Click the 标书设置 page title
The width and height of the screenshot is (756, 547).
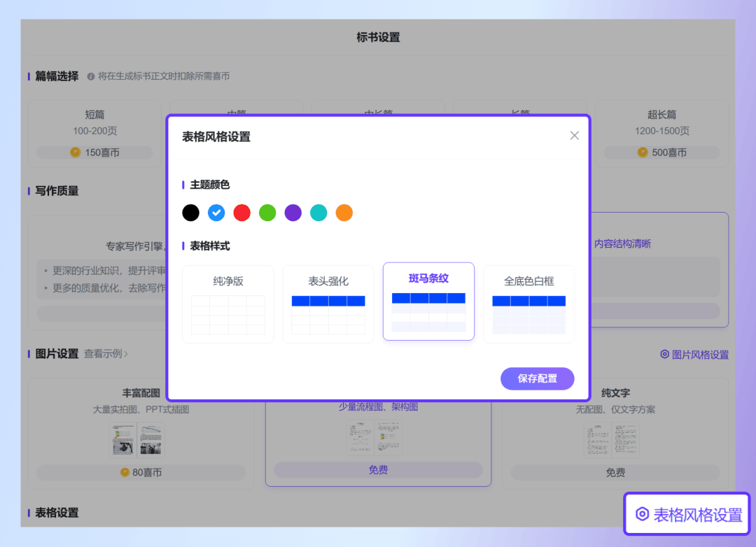tap(378, 37)
